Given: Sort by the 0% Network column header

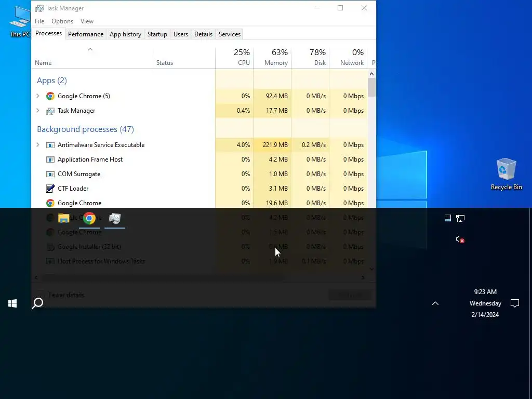Looking at the screenshot, I should [x=349, y=58].
